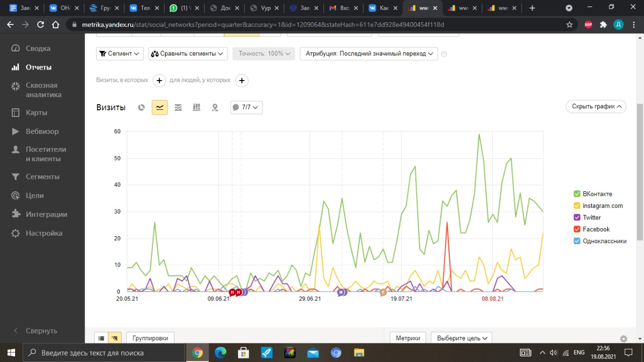Open Mail app from taskbar
The width and height of the screenshot is (644, 362).
(313, 353)
